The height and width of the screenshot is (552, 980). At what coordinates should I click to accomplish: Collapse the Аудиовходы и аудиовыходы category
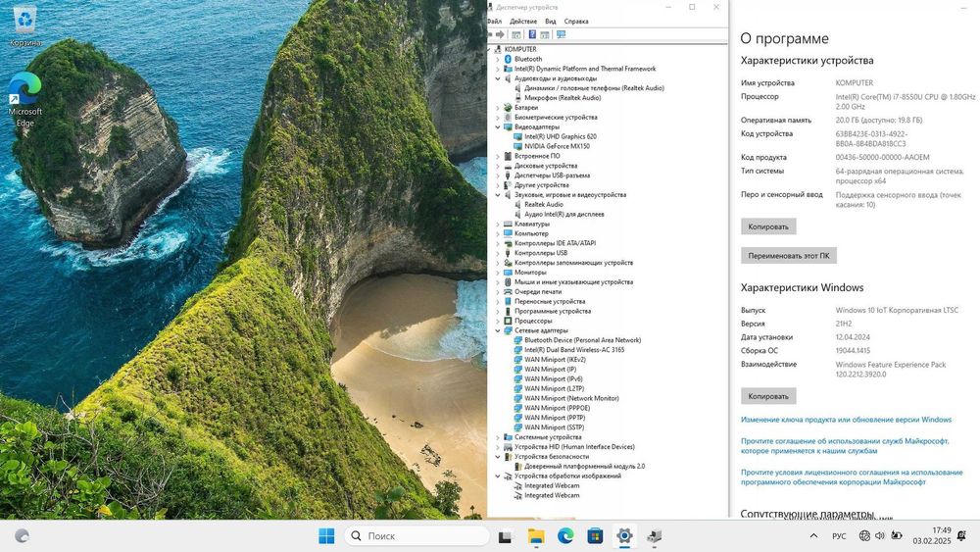click(498, 78)
